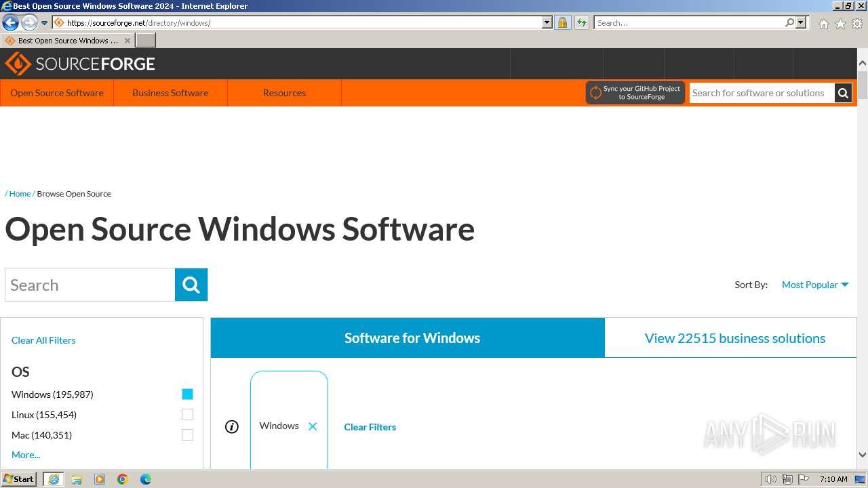The width and height of the screenshot is (868, 488).
Task: Open the IE Tools gear icon
Action: point(857,24)
